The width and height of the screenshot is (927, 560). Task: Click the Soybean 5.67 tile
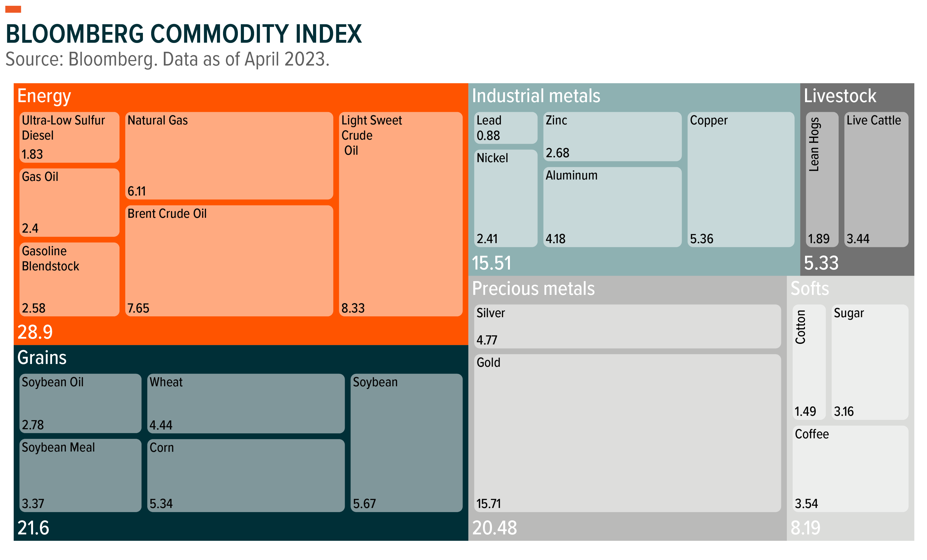pos(406,443)
